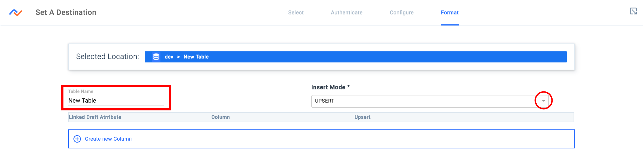Click the collapse window icon at top right
Image resolution: width=644 pixels, height=161 pixels.
[633, 11]
